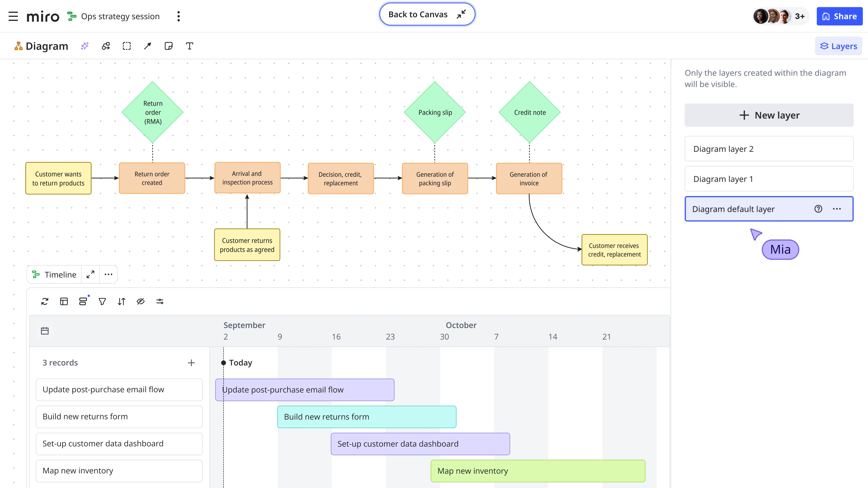Open the timeline group-by icon
The height and width of the screenshot is (488, 868).
(x=83, y=301)
